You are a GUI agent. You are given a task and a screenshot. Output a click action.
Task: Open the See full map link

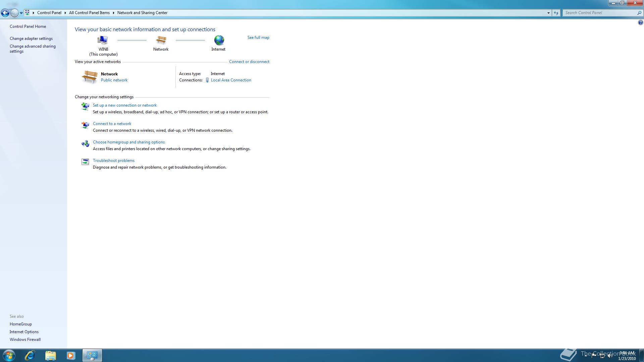tap(258, 38)
